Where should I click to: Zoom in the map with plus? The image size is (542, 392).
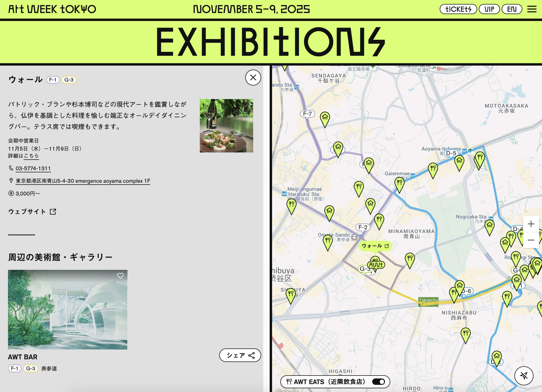(531, 224)
